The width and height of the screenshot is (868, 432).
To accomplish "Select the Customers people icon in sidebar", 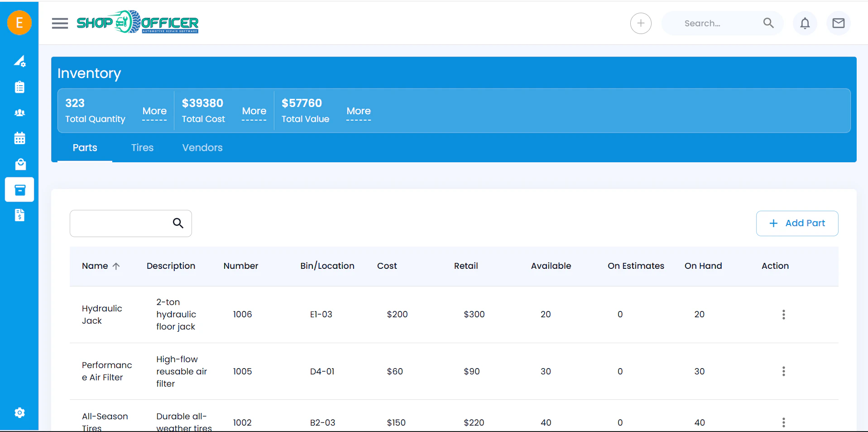I will tap(20, 112).
